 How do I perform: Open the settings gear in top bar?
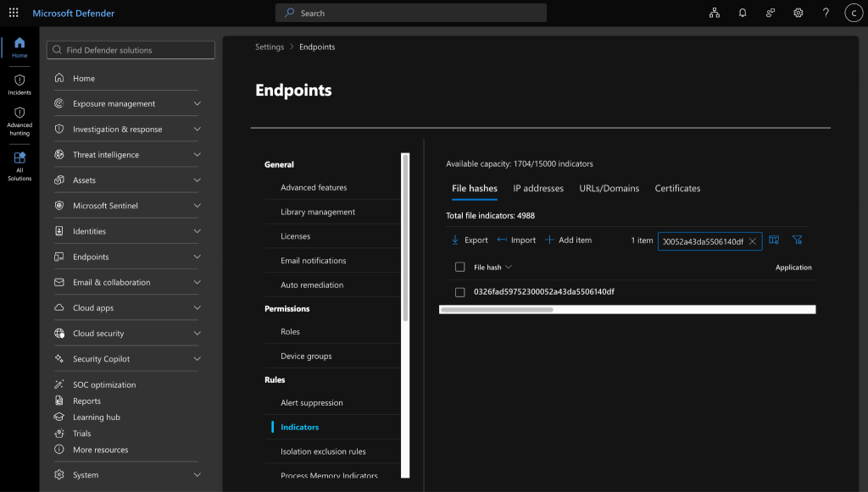(798, 13)
